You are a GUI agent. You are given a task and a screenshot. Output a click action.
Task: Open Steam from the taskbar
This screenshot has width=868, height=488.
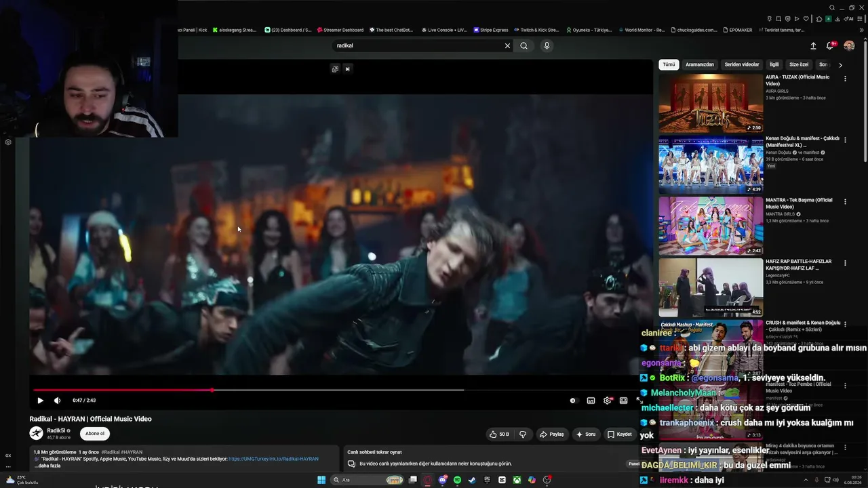[472, 480]
